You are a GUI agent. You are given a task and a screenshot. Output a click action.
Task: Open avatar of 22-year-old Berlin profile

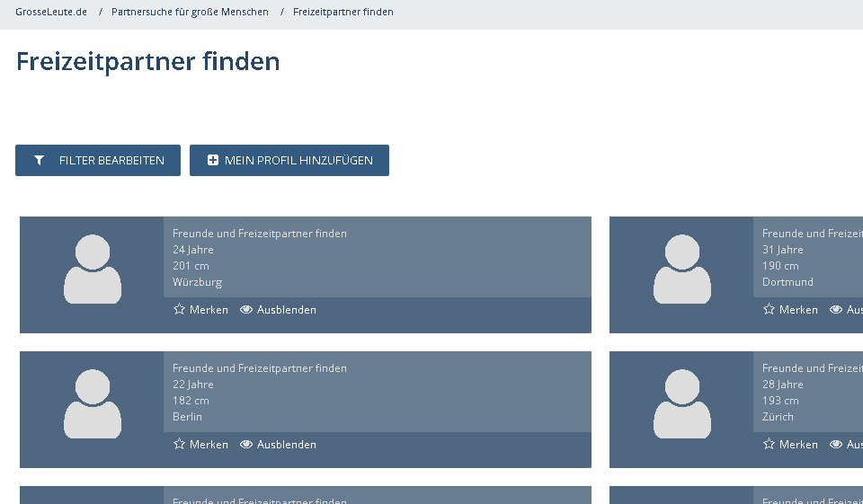click(x=92, y=404)
